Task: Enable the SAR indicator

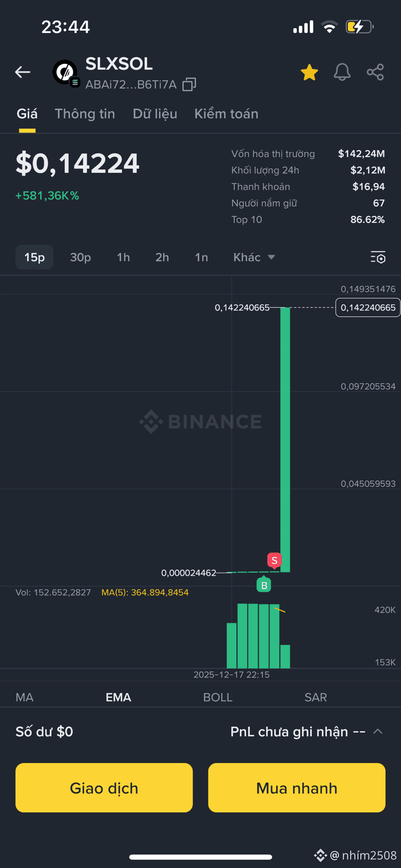Action: point(316,697)
